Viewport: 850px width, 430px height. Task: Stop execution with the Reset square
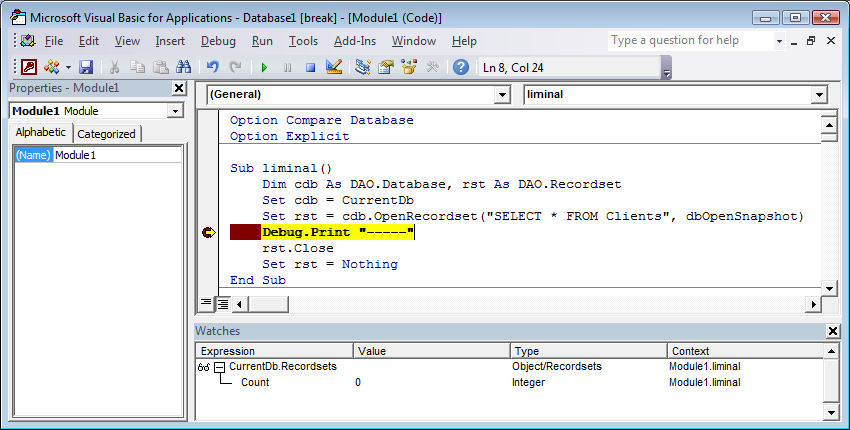(310, 68)
